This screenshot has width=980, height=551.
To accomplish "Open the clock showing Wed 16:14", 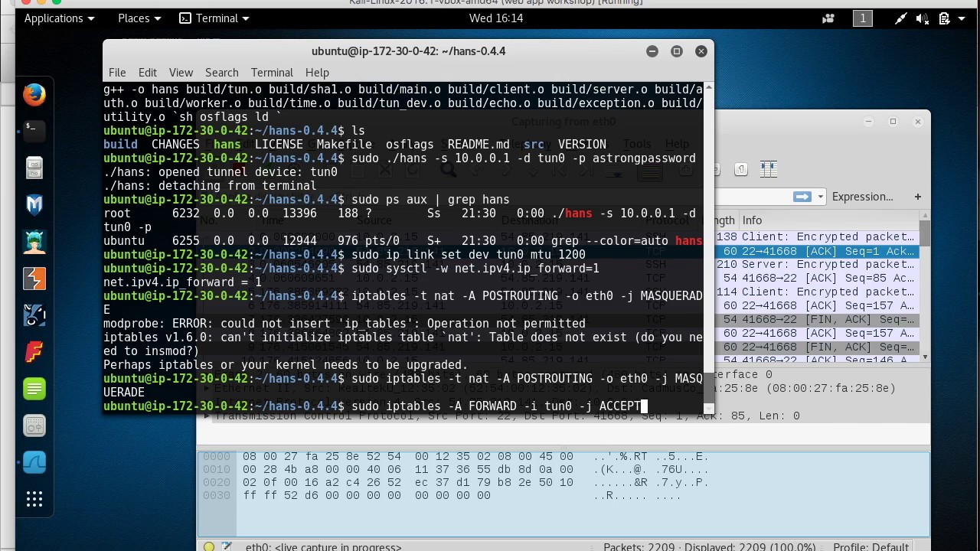I will pyautogui.click(x=496, y=18).
